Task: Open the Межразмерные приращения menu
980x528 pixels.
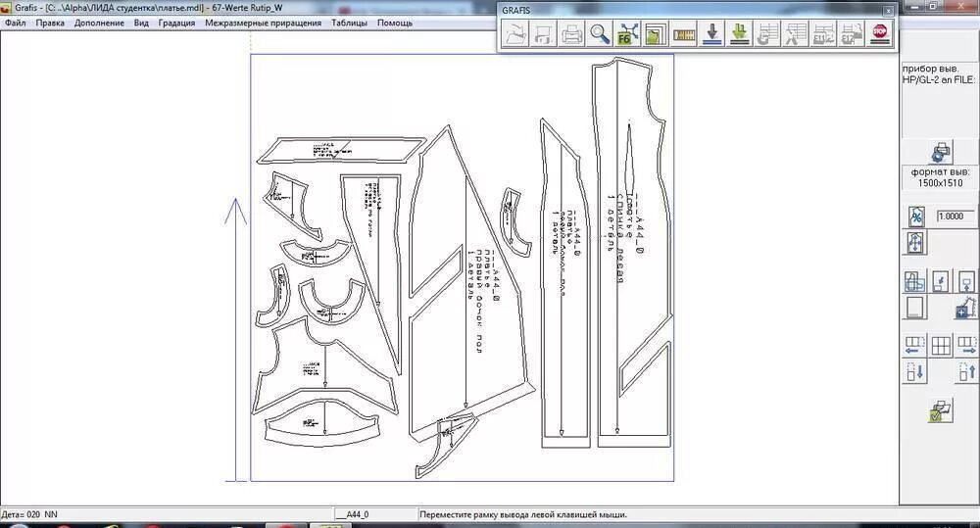Action: click(x=263, y=23)
